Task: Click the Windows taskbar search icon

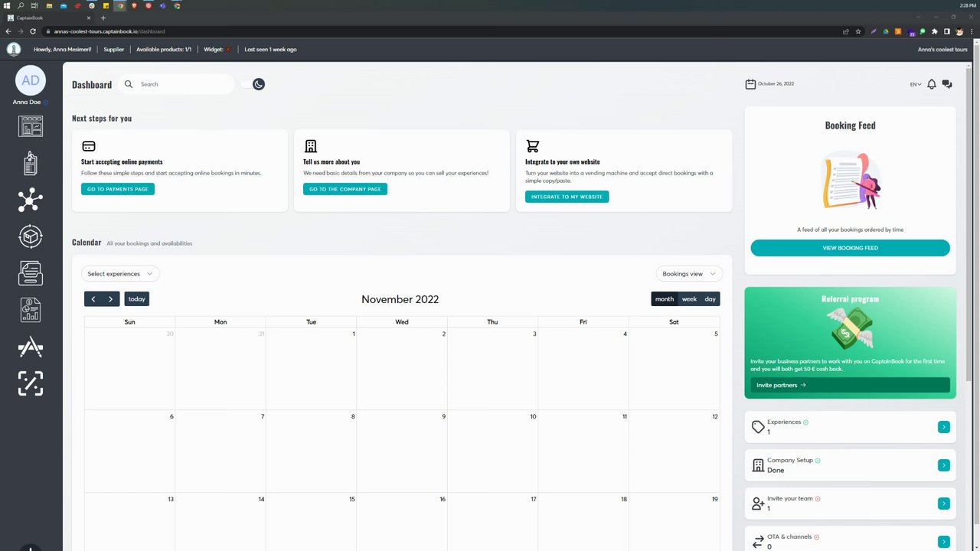Action: tap(21, 5)
